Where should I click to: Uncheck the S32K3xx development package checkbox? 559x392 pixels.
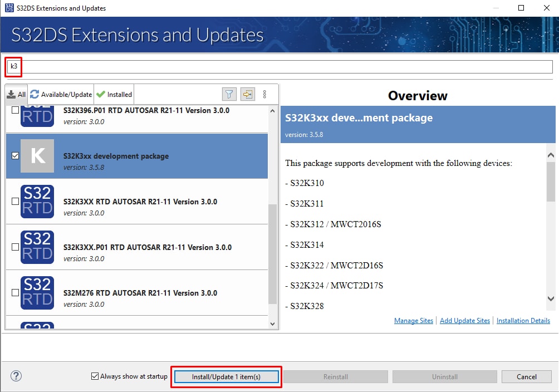(x=15, y=156)
